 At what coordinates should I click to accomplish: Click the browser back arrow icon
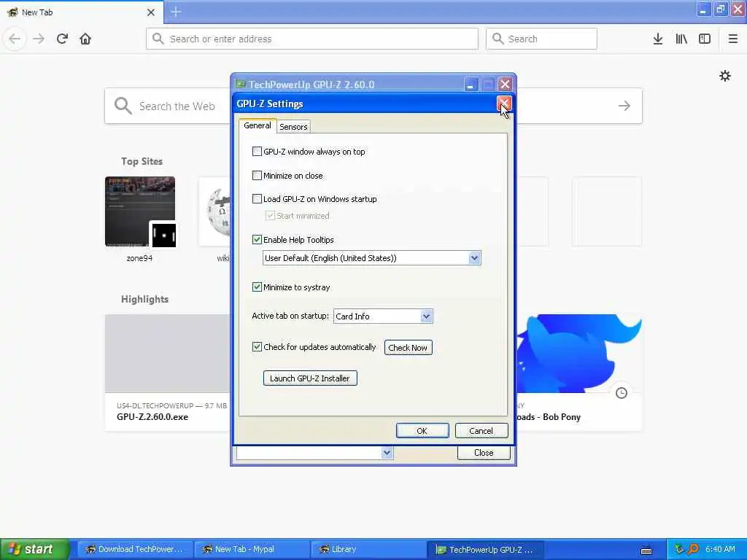[15, 39]
